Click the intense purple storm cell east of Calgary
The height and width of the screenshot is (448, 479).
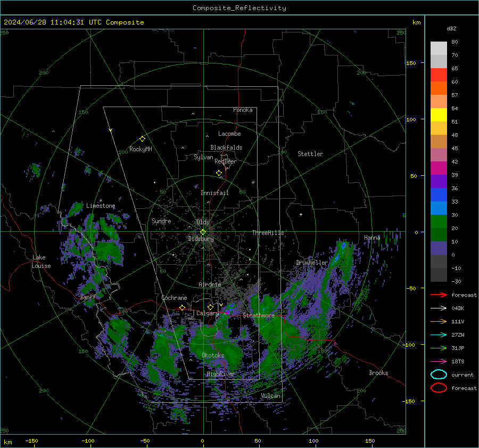click(x=230, y=308)
